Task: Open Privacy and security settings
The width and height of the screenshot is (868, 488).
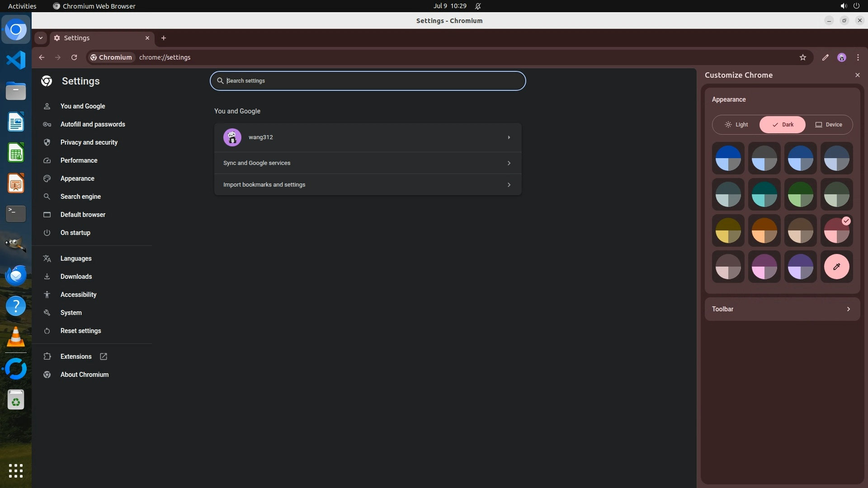Action: pos(89,142)
